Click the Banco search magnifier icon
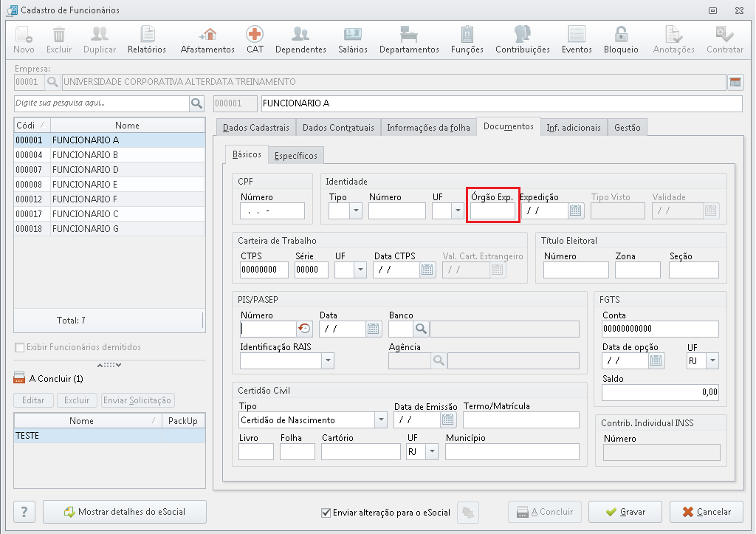The height and width of the screenshot is (534, 756). [421, 329]
